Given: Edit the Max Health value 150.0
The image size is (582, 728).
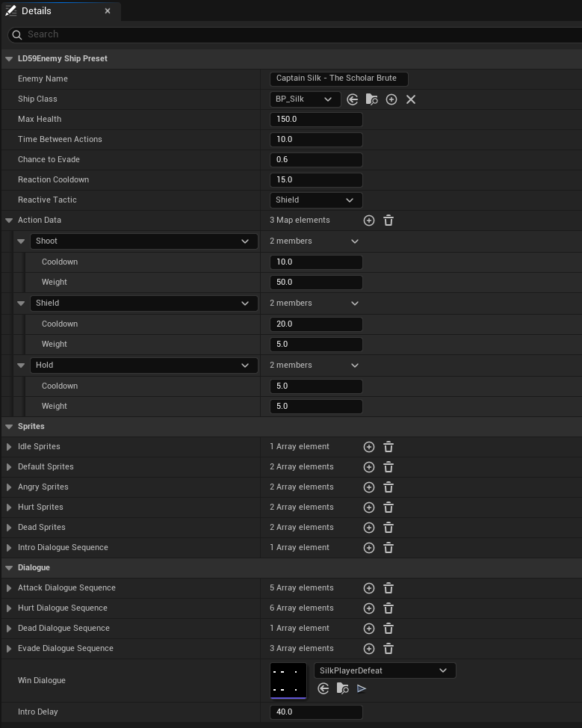Looking at the screenshot, I should pos(316,120).
